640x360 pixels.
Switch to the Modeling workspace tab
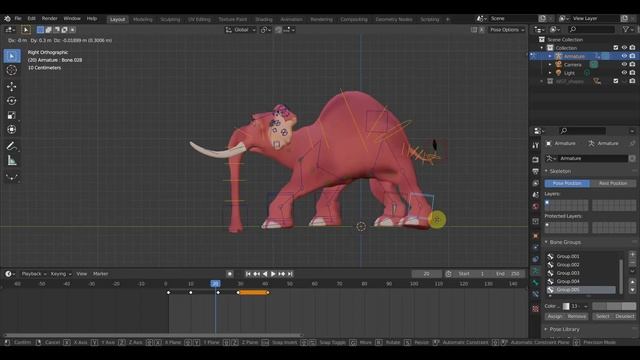(x=142, y=19)
